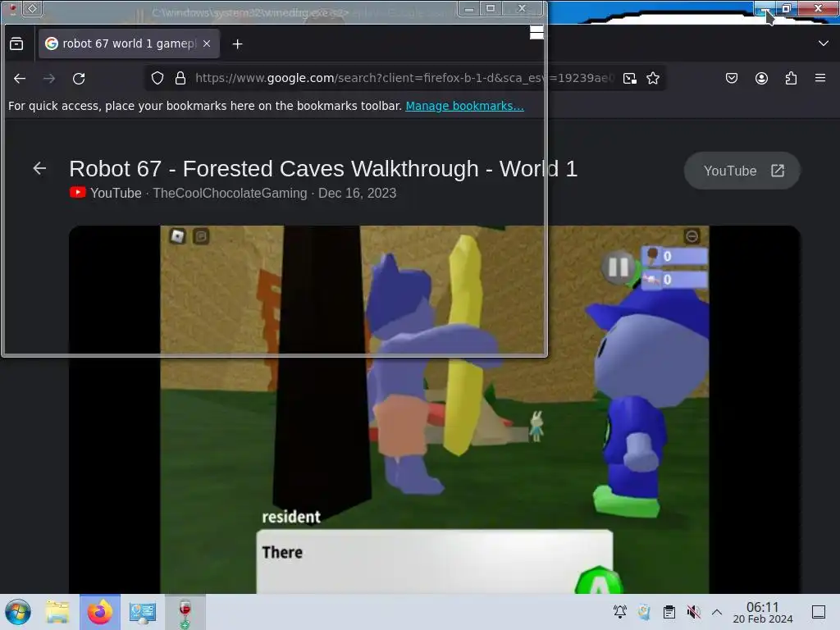The width and height of the screenshot is (840, 630).
Task: Open the Firefox account icon
Action: [761, 78]
